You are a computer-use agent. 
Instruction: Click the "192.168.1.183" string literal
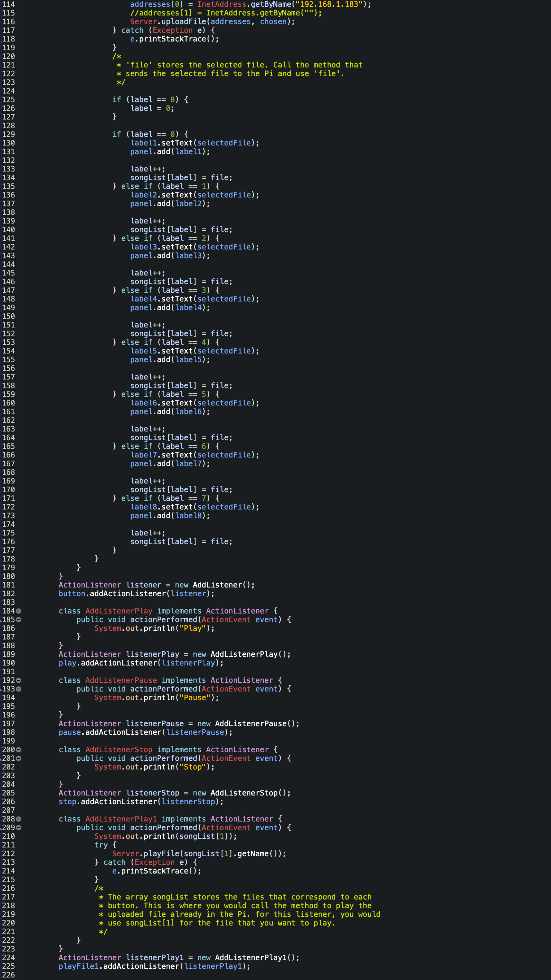pos(329,4)
